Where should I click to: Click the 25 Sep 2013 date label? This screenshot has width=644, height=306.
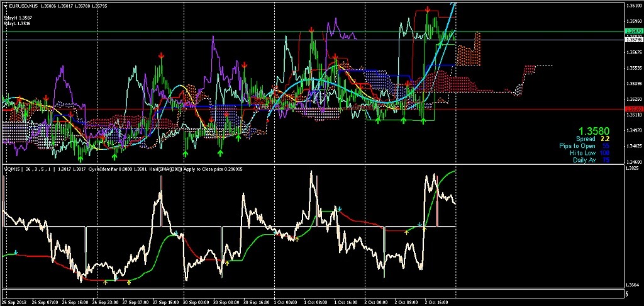14,302
